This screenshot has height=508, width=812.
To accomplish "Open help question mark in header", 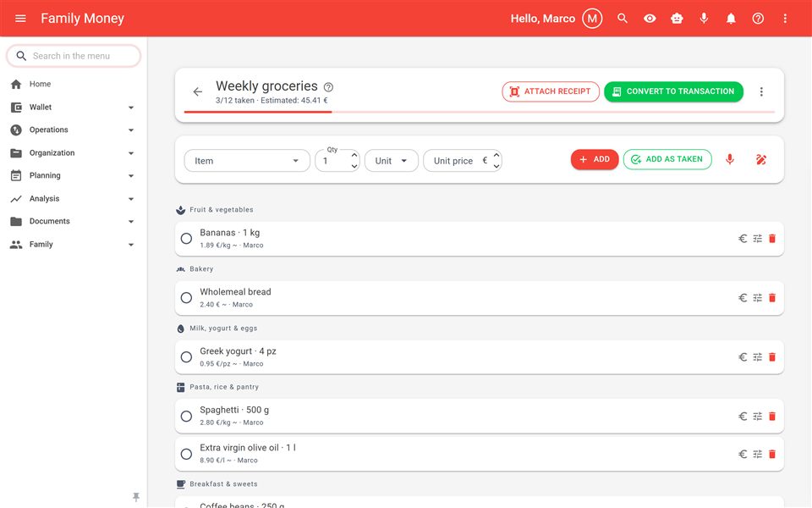I will (x=758, y=19).
